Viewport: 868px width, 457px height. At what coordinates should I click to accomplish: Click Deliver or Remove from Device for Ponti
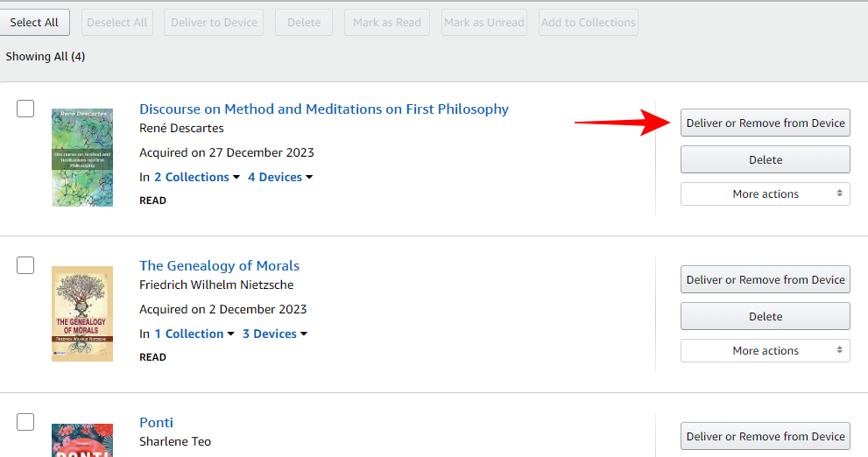(x=765, y=436)
